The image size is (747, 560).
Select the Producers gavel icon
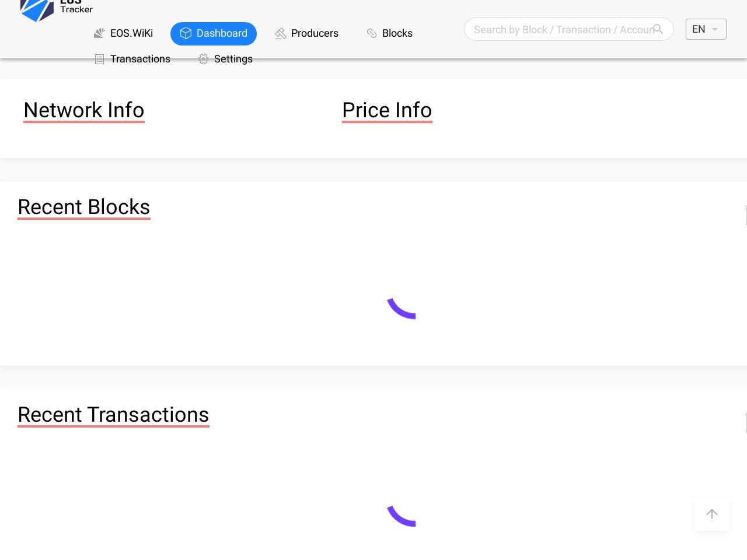coord(281,33)
